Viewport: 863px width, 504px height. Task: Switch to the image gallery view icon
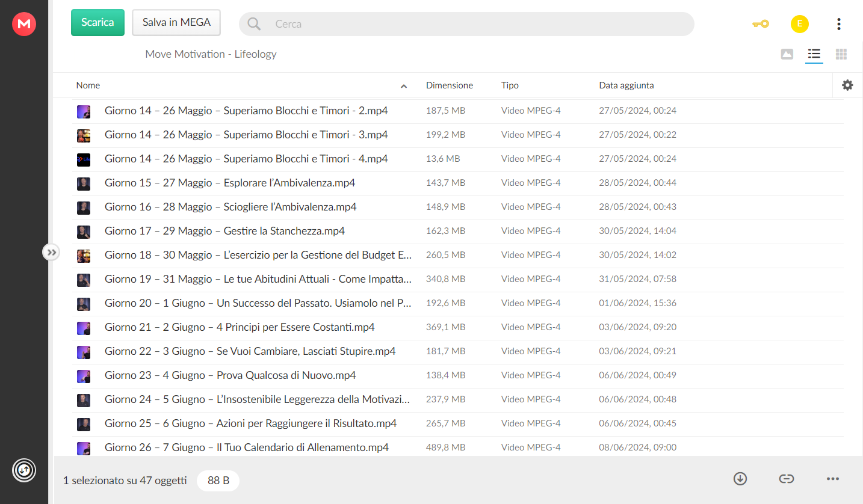pyautogui.click(x=787, y=54)
